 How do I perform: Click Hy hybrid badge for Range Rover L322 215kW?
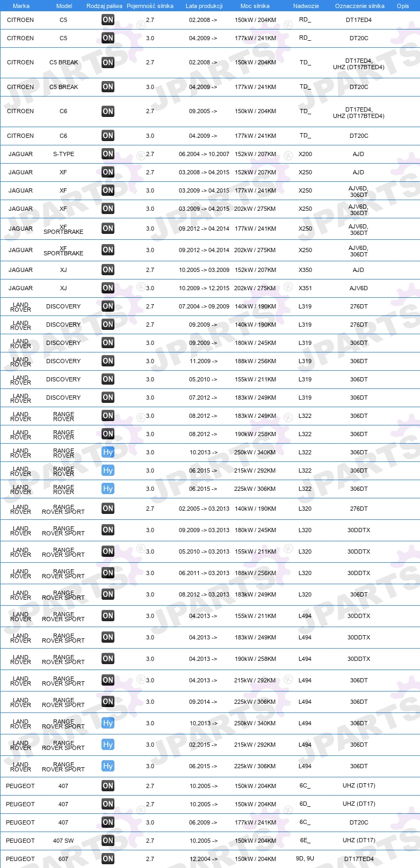tap(108, 470)
